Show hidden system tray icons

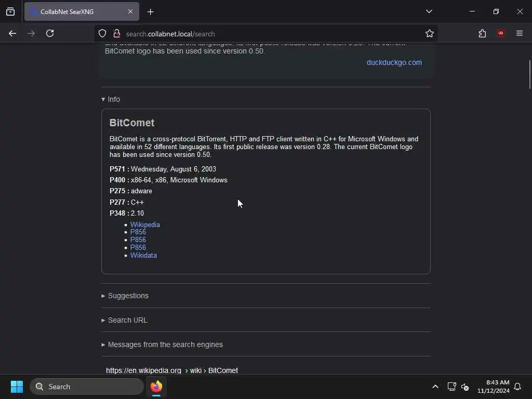[435, 387]
